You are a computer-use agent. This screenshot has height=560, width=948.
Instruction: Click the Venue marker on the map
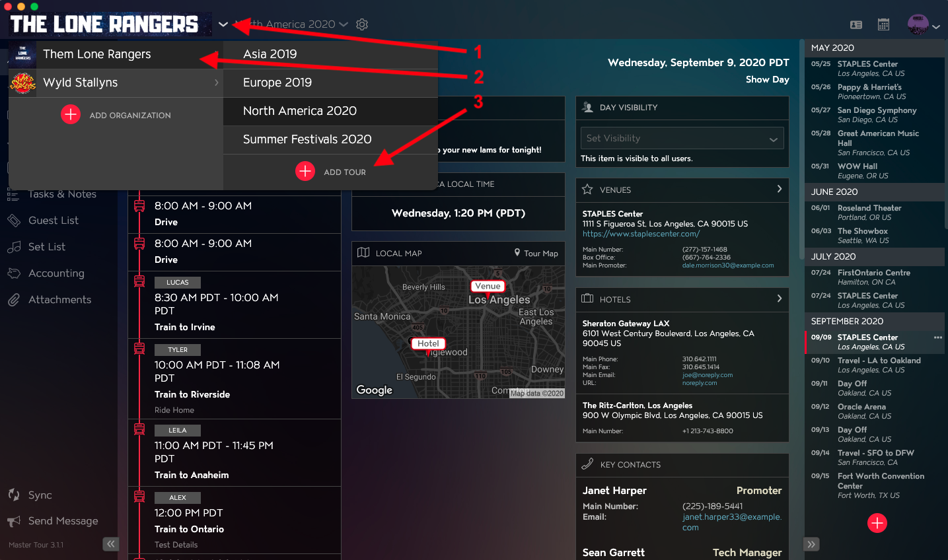(488, 286)
